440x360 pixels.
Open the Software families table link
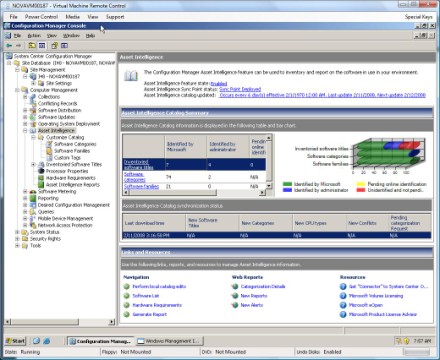(141, 186)
